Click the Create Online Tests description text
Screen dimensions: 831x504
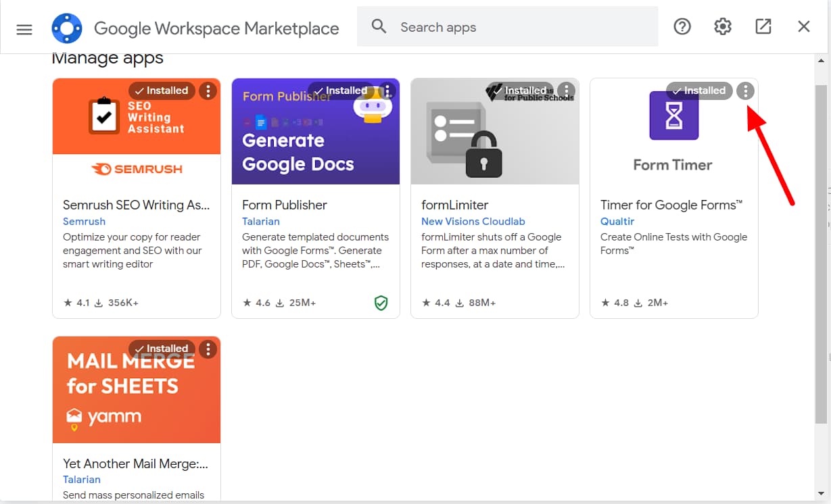click(x=674, y=244)
